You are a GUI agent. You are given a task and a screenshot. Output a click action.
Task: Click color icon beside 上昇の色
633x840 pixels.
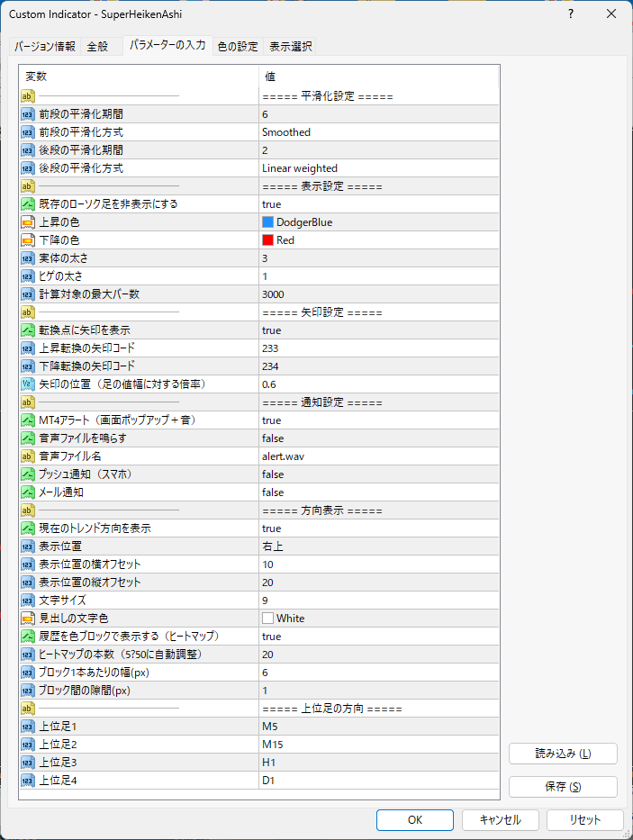pyautogui.click(x=27, y=222)
